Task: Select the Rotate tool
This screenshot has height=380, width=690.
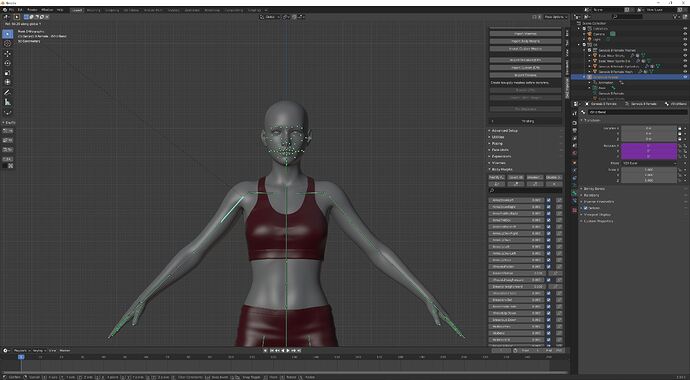Action: (x=7, y=63)
